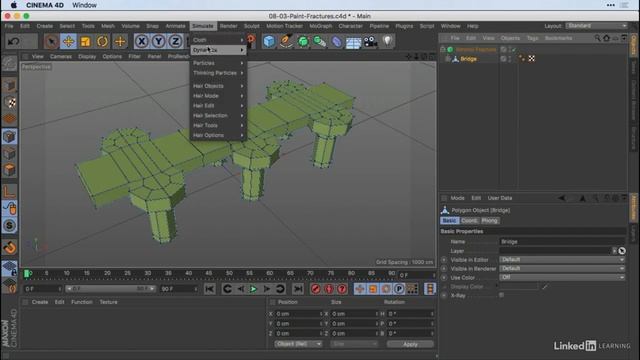Image resolution: width=640 pixels, height=360 pixels.
Task: Click the timeline preview range slider
Action: coord(110,289)
